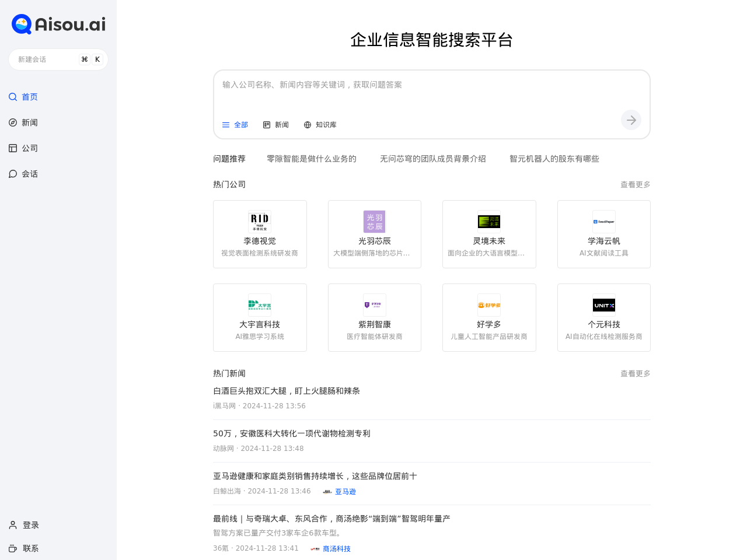The image size is (747, 560).
Task: Click description 儿童人工智能产品研发商
Action: (489, 337)
